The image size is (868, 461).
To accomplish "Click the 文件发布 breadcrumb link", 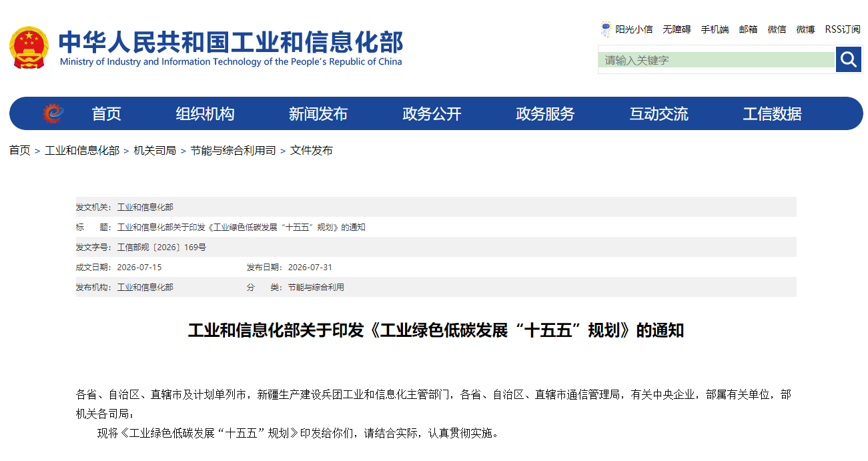I will (312, 151).
